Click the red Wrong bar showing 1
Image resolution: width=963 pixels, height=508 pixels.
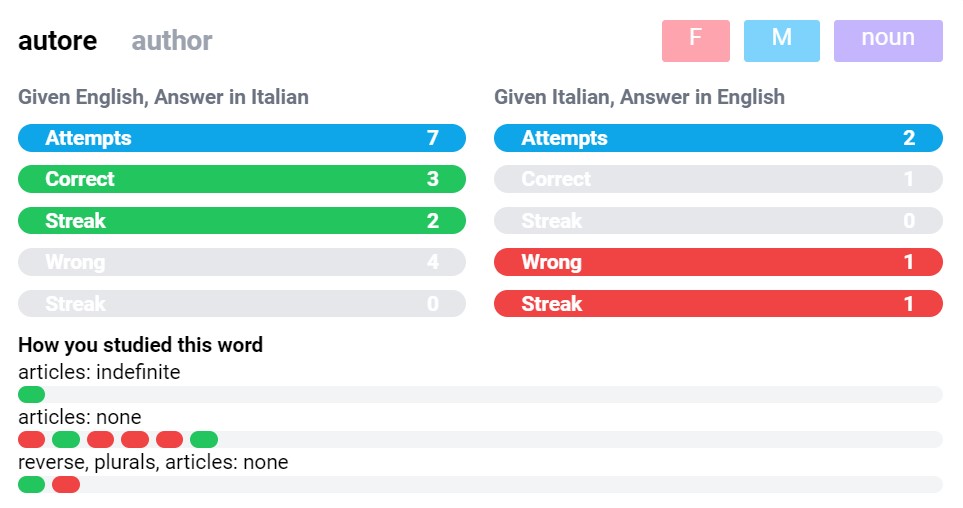(718, 262)
